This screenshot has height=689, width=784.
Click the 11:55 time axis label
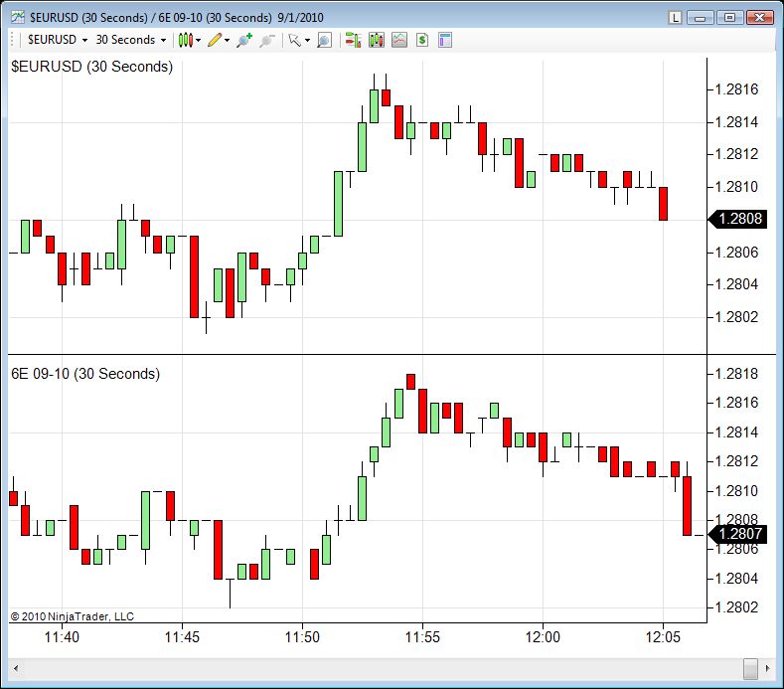click(x=422, y=637)
